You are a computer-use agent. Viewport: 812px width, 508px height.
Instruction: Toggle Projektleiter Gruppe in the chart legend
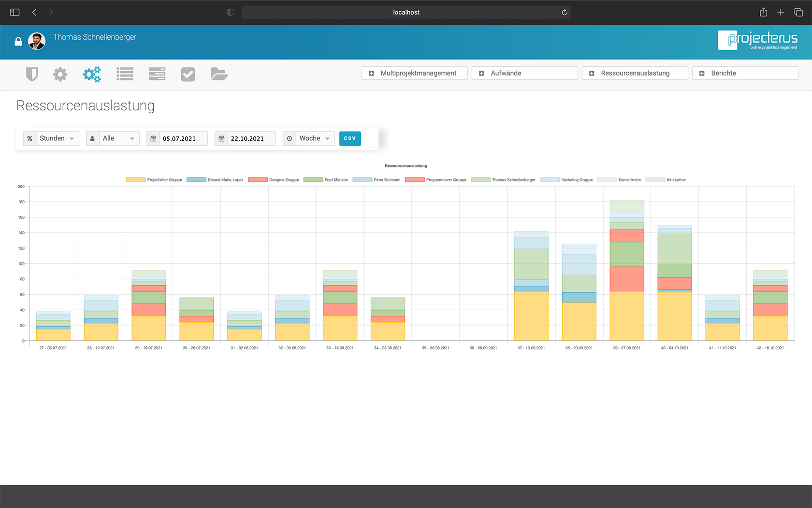pos(164,179)
